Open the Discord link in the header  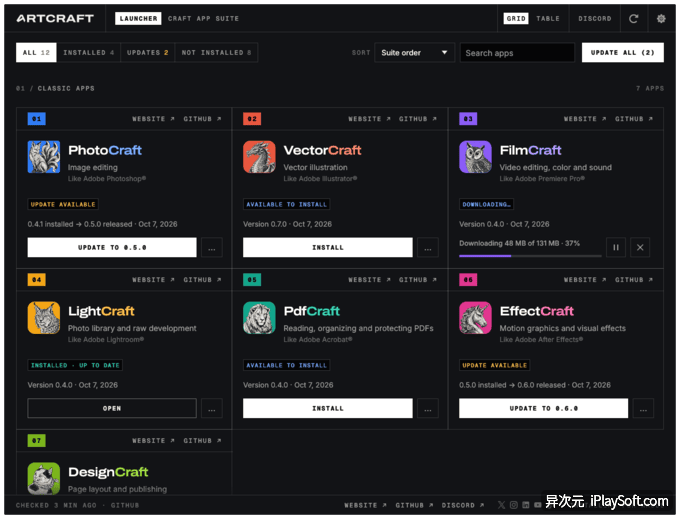tap(595, 19)
